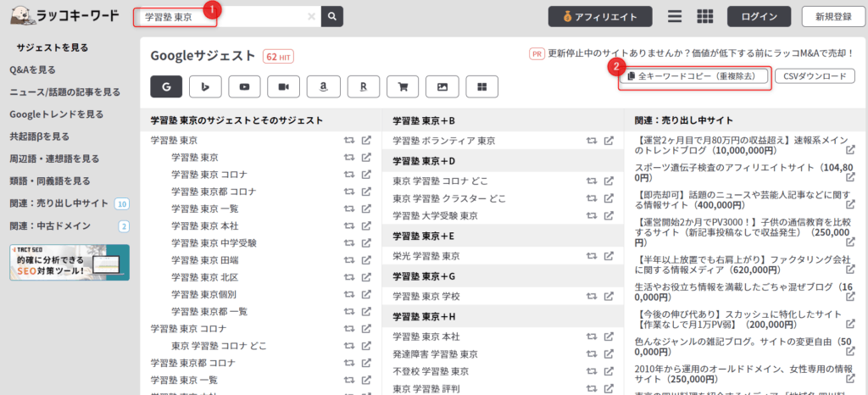Screen dimensions: 868x395
Task: Open the 速報系メインのトレンドブログ listing
Action: click(741, 145)
